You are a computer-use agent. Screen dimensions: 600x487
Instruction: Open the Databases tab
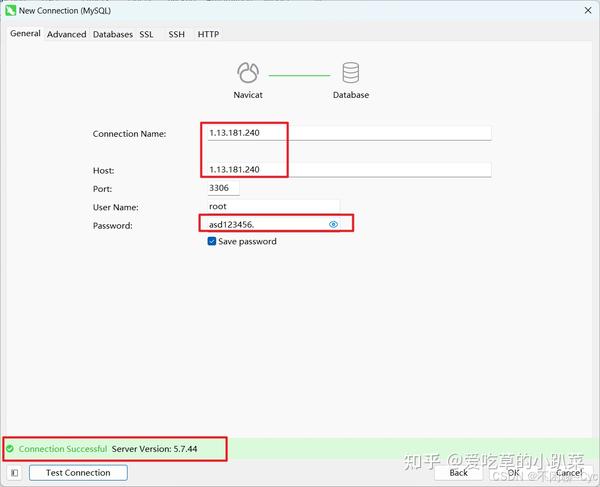112,34
